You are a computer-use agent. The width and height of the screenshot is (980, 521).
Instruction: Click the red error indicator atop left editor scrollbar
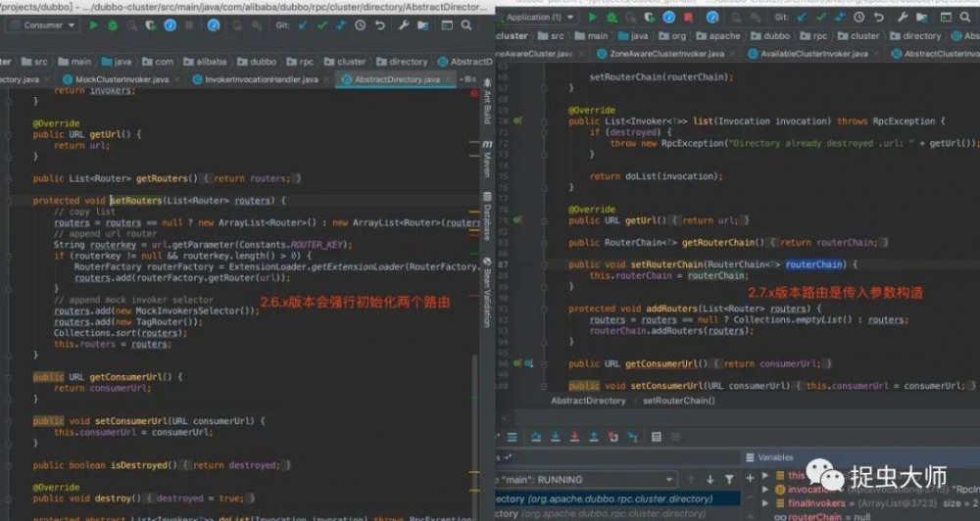pyautogui.click(x=473, y=94)
